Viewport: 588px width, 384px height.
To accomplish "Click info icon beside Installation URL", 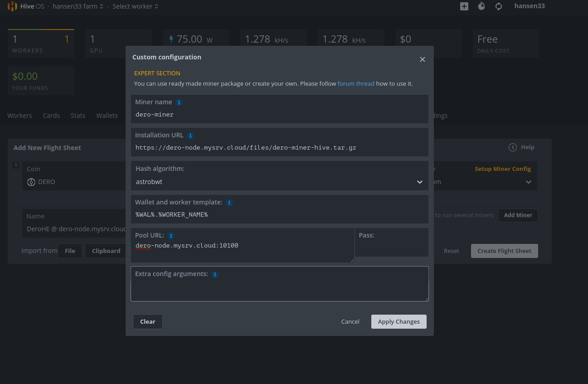I will coord(190,136).
